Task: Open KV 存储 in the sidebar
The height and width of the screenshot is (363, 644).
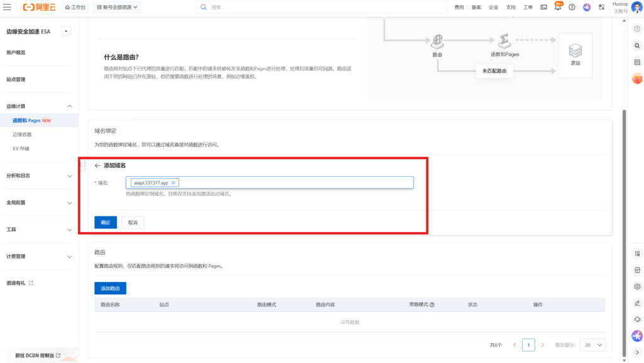Action: [21, 149]
